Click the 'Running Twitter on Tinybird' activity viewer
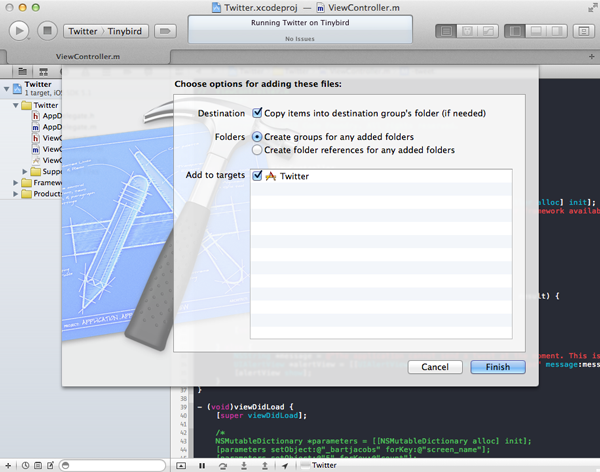 tap(300, 29)
